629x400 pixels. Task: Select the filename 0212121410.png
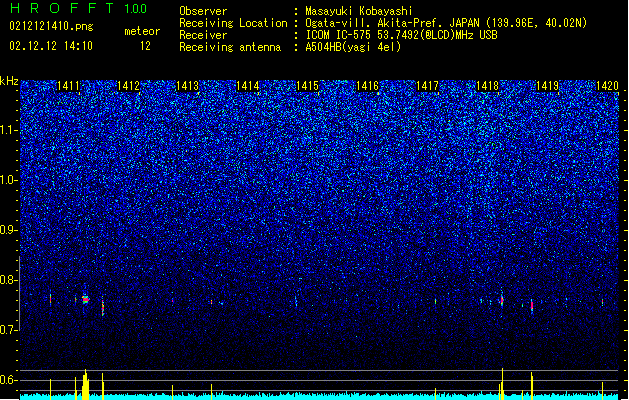(51, 26)
